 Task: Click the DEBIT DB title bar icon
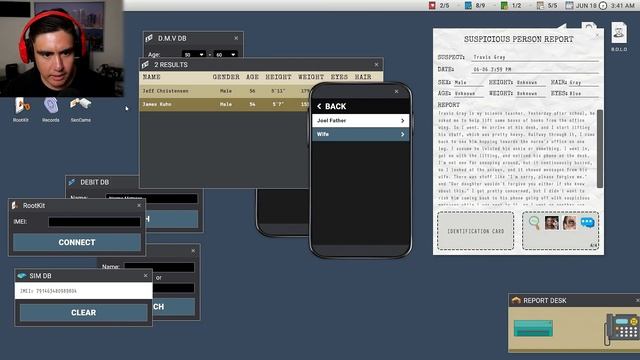pyautogui.click(x=72, y=182)
